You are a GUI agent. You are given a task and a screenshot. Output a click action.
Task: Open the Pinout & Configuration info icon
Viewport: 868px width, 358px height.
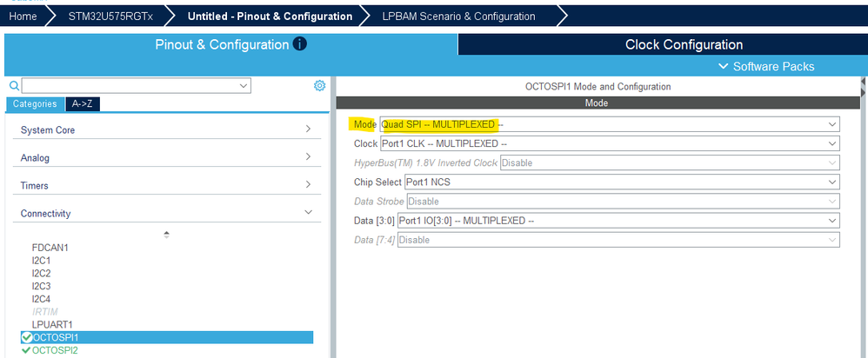(299, 44)
